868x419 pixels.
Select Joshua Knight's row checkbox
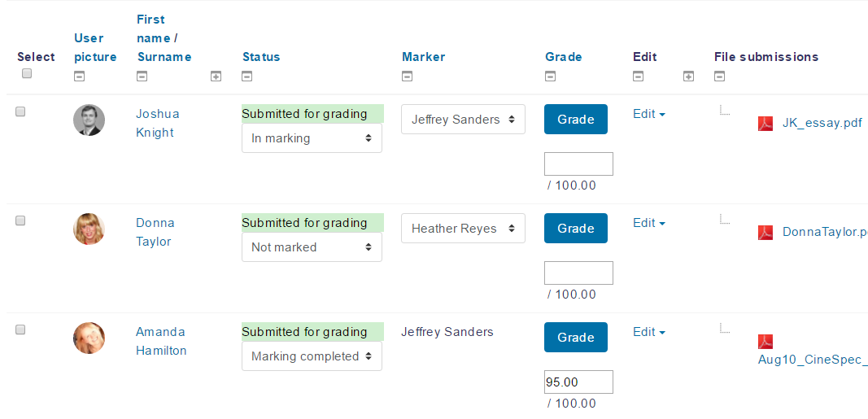(x=20, y=111)
